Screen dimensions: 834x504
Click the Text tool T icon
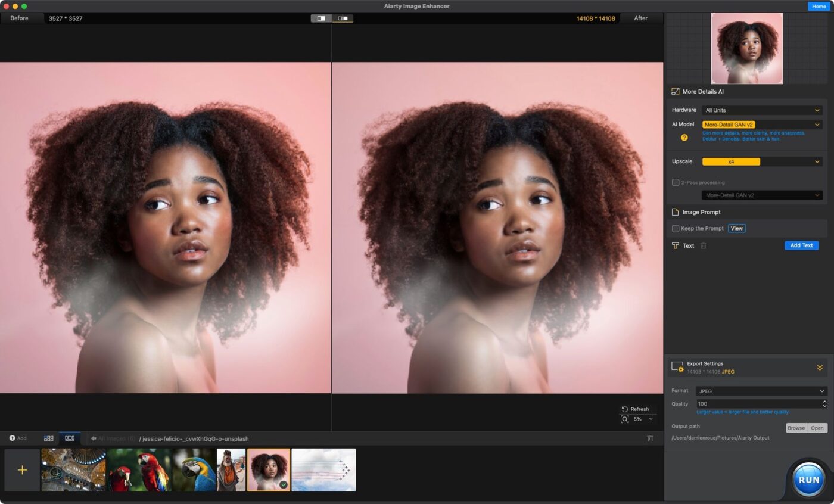tap(676, 245)
